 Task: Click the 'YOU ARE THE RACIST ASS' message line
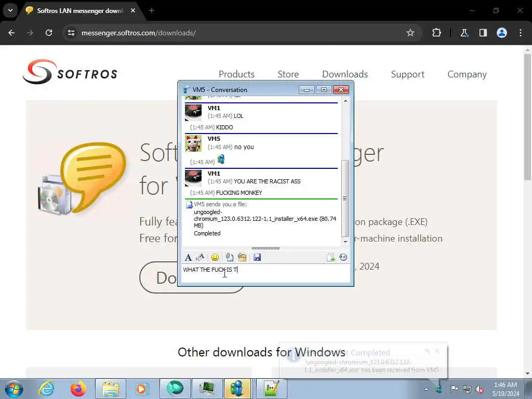pyautogui.click(x=267, y=181)
